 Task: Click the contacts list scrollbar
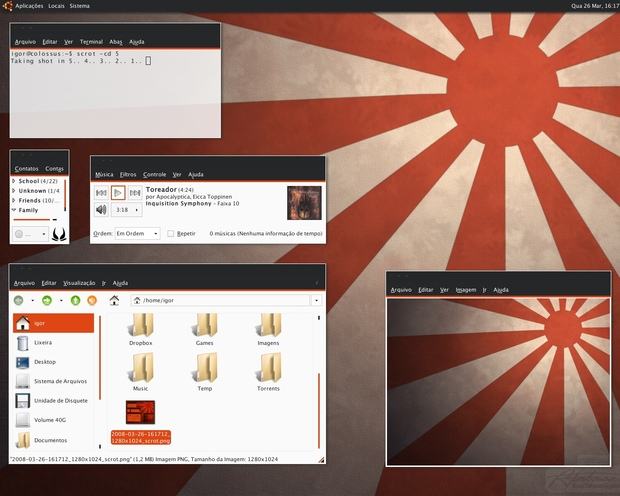pos(65,195)
